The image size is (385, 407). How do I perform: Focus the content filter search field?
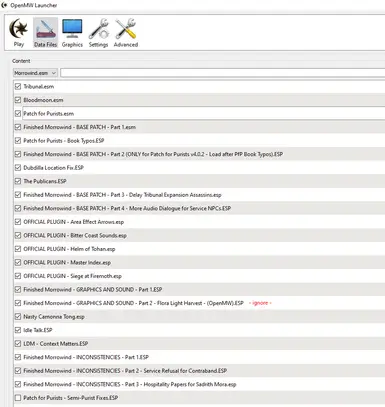tap(222, 73)
